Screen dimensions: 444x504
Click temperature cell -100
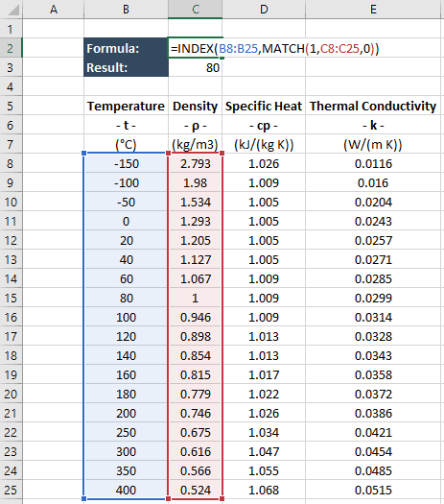pos(126,182)
